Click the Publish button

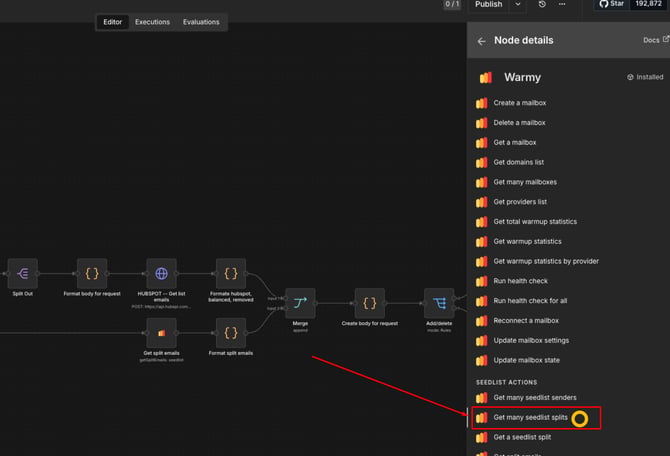click(488, 4)
